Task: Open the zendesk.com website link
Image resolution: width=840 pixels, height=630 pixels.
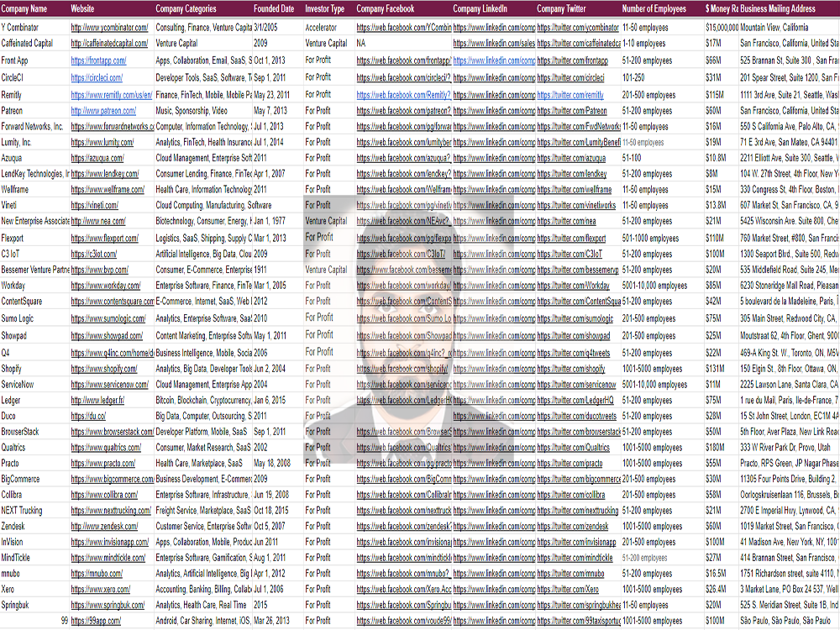Action: [104, 527]
